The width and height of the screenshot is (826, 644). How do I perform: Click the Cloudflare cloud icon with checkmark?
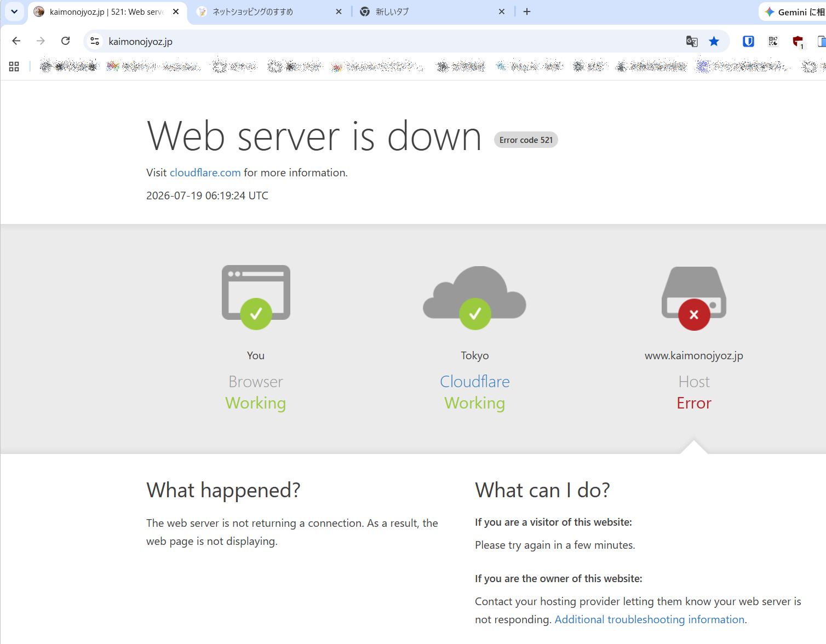click(475, 297)
